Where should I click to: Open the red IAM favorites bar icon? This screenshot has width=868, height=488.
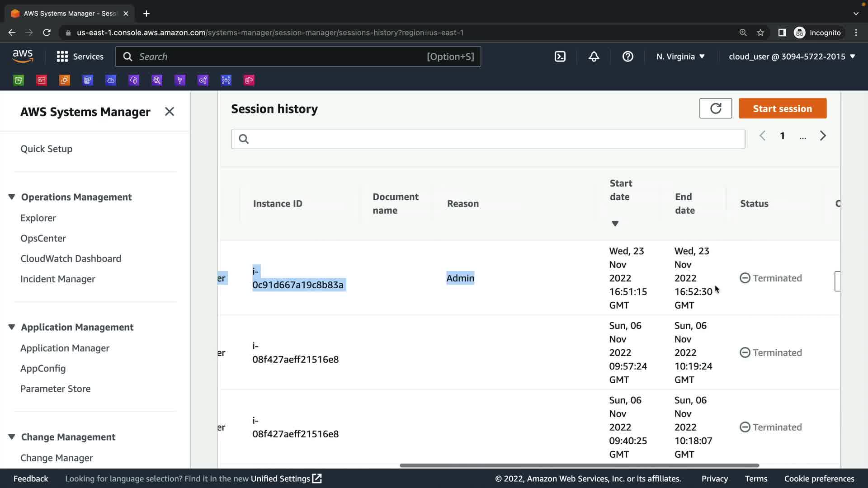(x=42, y=80)
